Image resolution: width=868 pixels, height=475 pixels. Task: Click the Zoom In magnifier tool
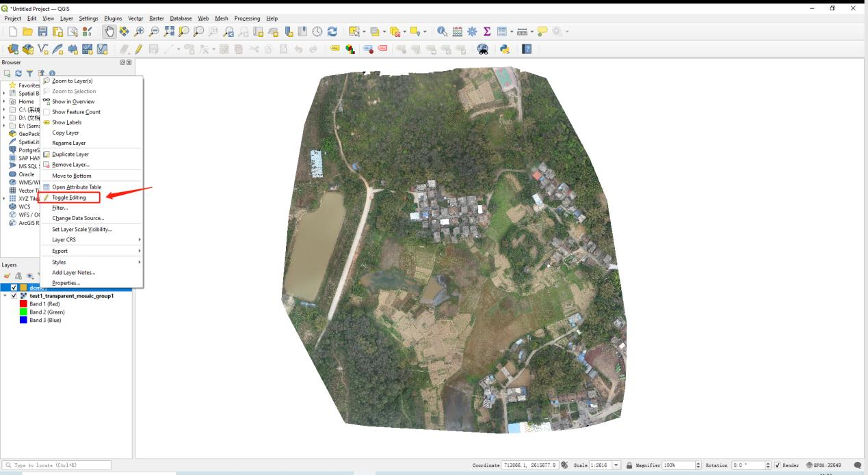140,31
